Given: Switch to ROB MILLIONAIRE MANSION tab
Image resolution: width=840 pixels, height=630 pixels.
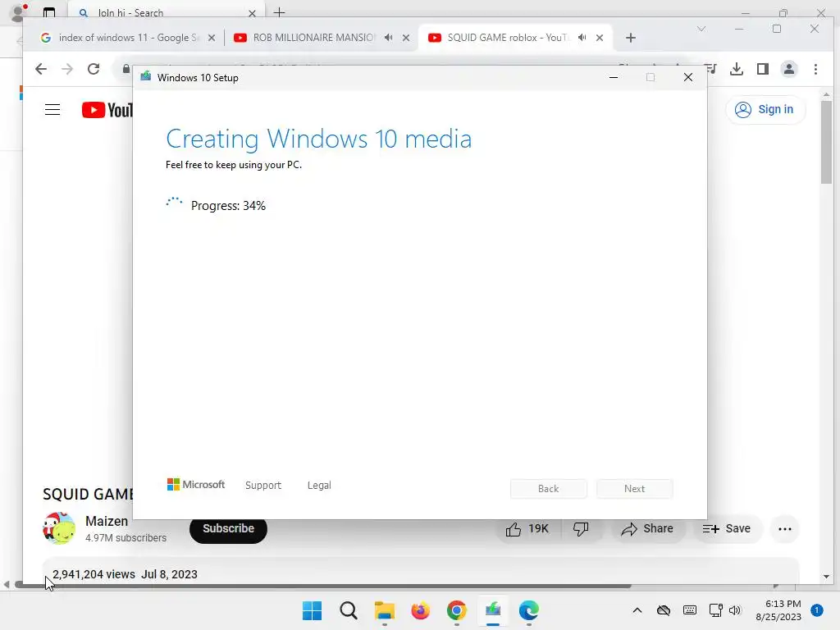Looking at the screenshot, I should point(322,38).
